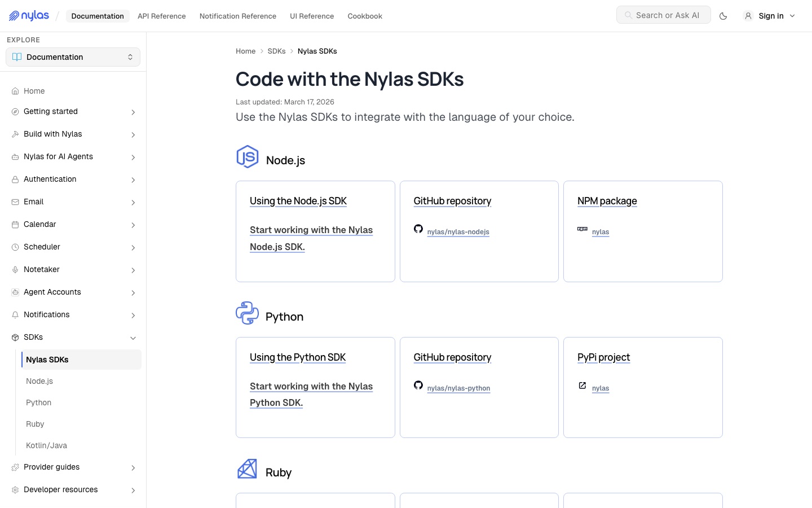Click the Calendar icon in sidebar
This screenshot has width=812, height=508.
[15, 224]
